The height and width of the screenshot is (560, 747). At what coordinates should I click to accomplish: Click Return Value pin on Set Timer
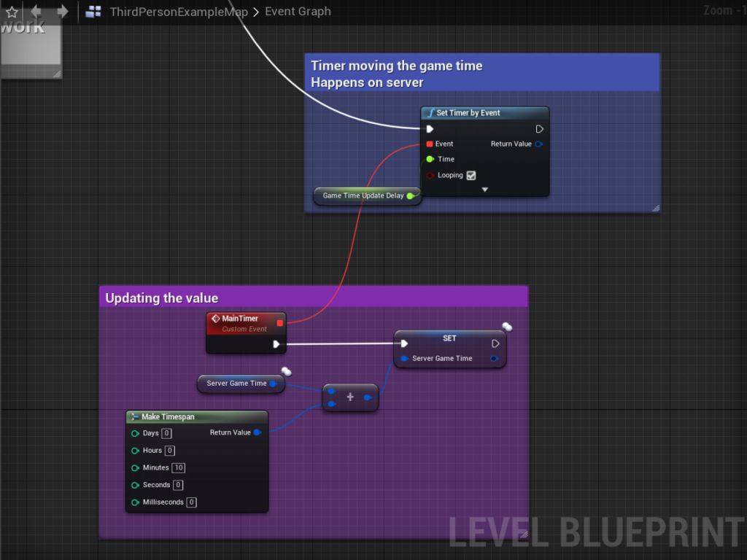[x=539, y=144]
